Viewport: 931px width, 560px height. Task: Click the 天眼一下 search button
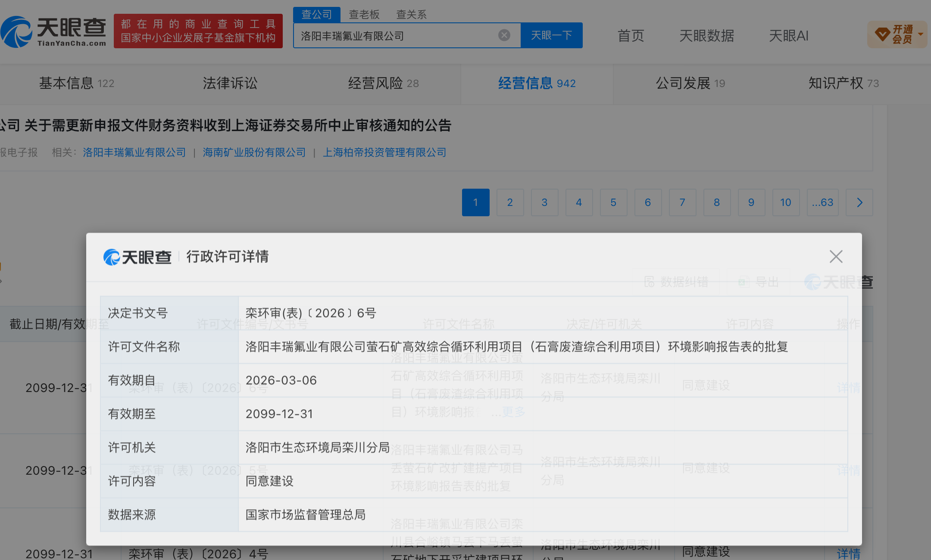click(551, 35)
